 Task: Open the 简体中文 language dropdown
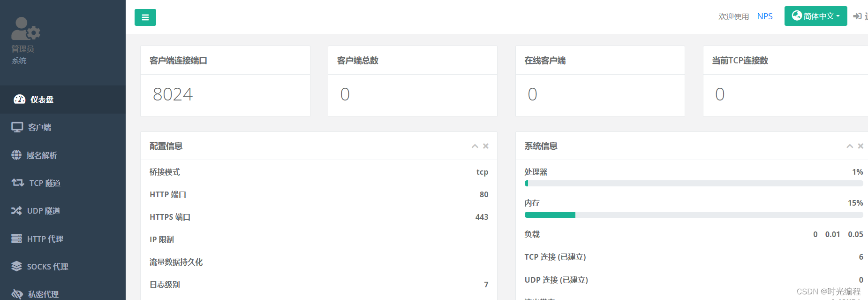(x=815, y=16)
